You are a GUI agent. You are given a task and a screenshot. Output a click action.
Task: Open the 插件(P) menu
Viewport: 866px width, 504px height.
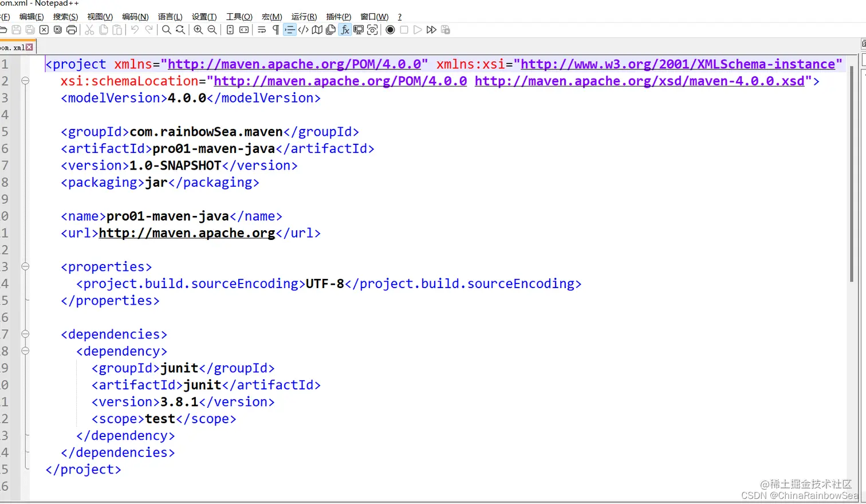tap(338, 17)
